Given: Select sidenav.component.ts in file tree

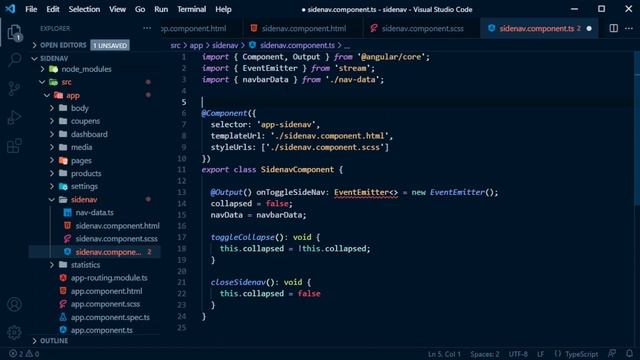Looking at the screenshot, I should (x=108, y=252).
